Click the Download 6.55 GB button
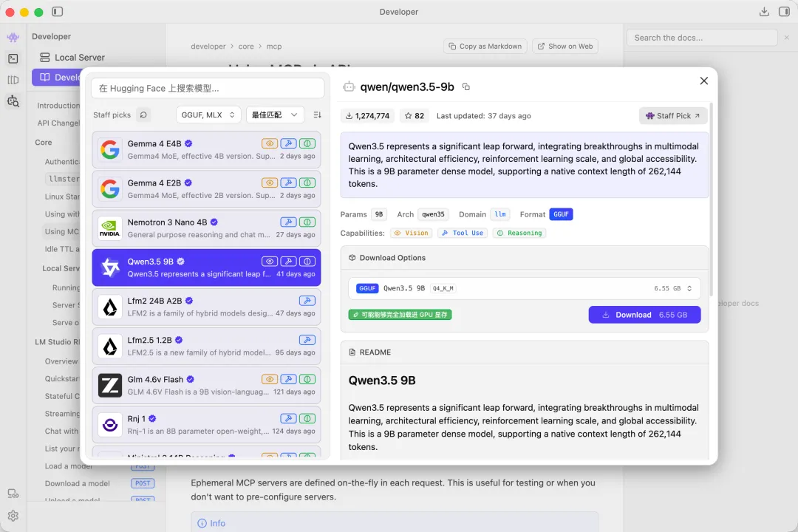Screen dimensions: 798x532 (644, 315)
